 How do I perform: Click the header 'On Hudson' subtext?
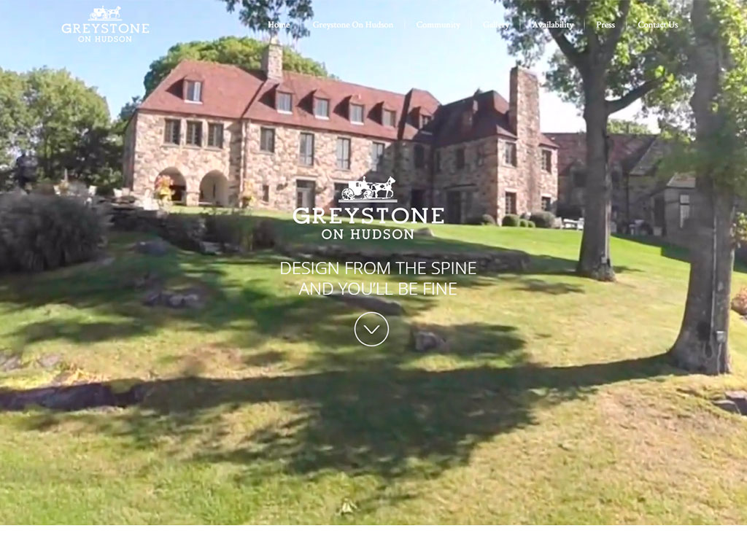(x=105, y=39)
